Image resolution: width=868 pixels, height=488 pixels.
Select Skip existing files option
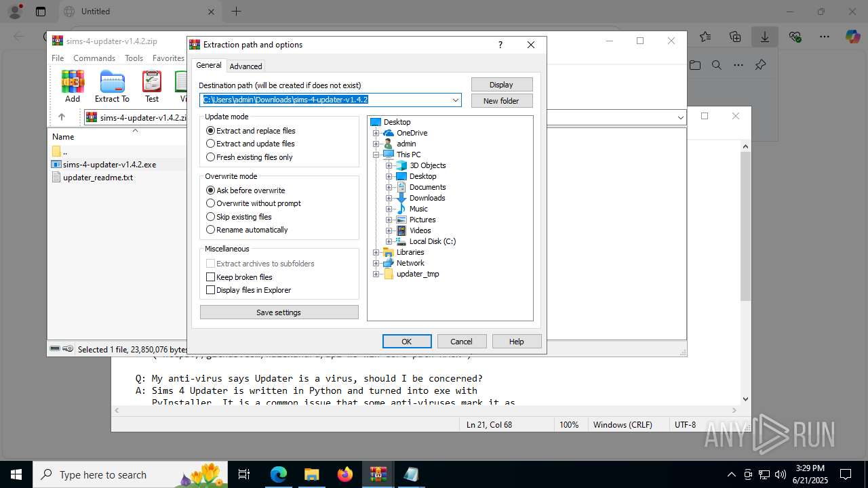[x=239, y=217]
